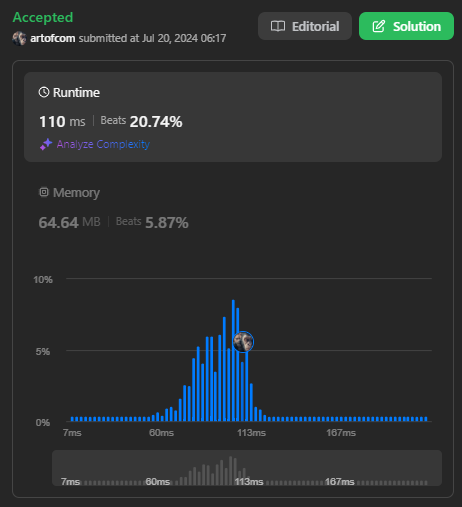Click the '5%' y-axis label
This screenshot has width=462, height=507.
click(43, 351)
